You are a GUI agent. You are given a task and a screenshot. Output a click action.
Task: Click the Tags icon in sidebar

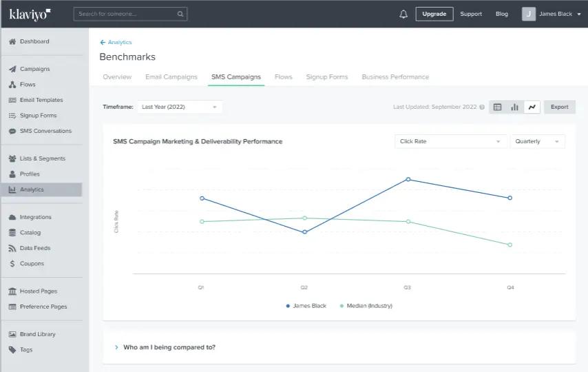pos(12,349)
